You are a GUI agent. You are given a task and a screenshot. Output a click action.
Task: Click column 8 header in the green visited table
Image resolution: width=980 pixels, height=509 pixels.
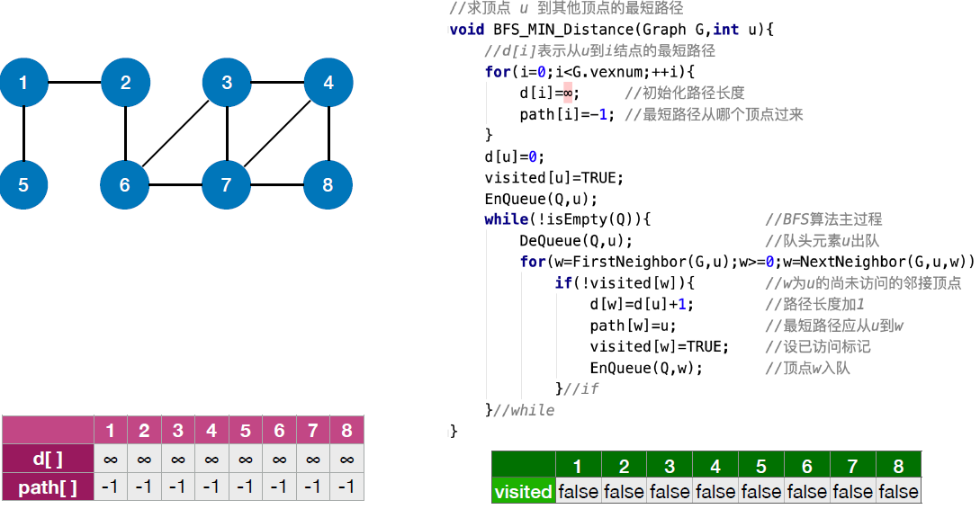tap(899, 466)
